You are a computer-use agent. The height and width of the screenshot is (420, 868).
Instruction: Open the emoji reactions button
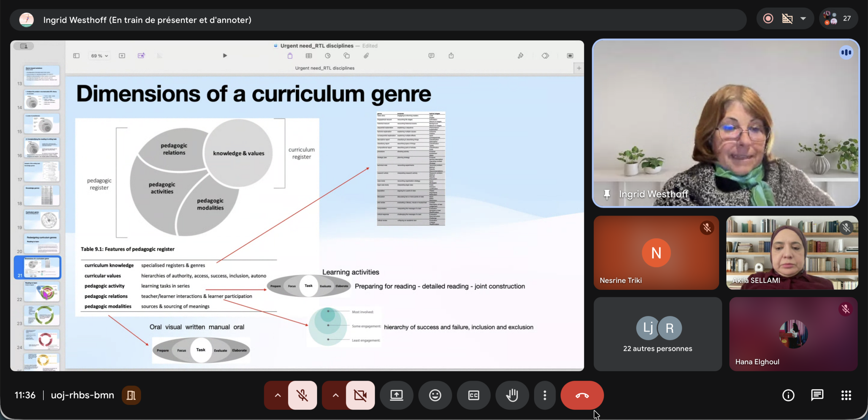[435, 395]
